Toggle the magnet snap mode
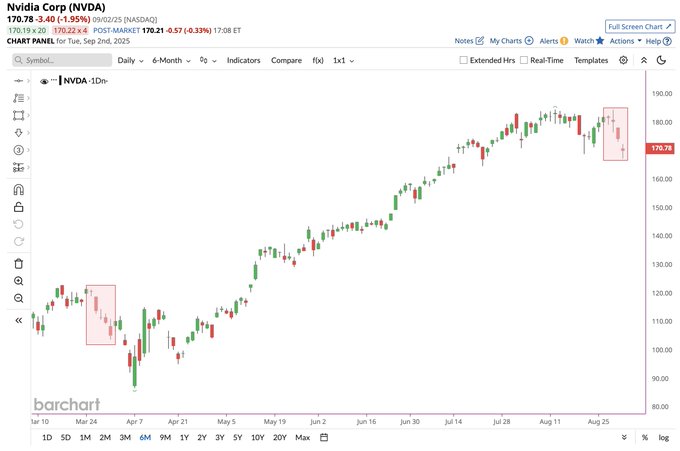The height and width of the screenshot is (451, 680). click(19, 190)
